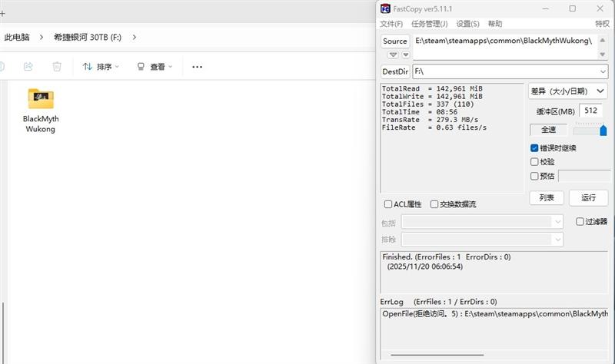The image size is (615, 364).
Task: Click the right small arrow below Source
Action: 406,55
